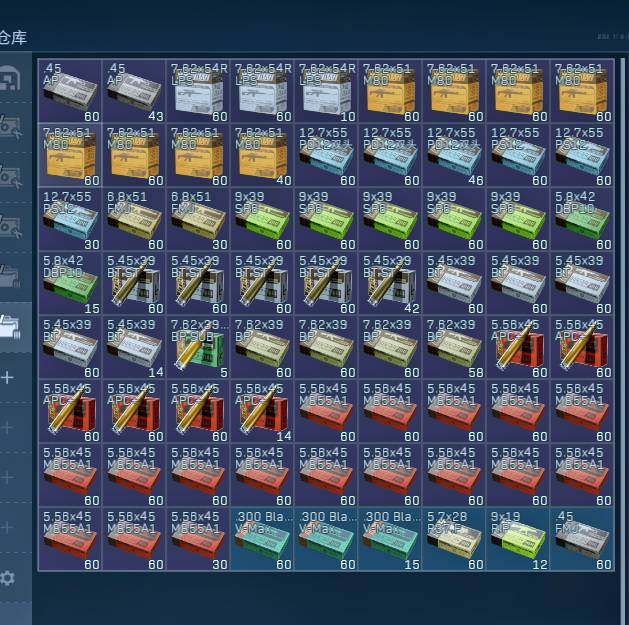Click the 9x19 RIP stack of 12

(518, 539)
